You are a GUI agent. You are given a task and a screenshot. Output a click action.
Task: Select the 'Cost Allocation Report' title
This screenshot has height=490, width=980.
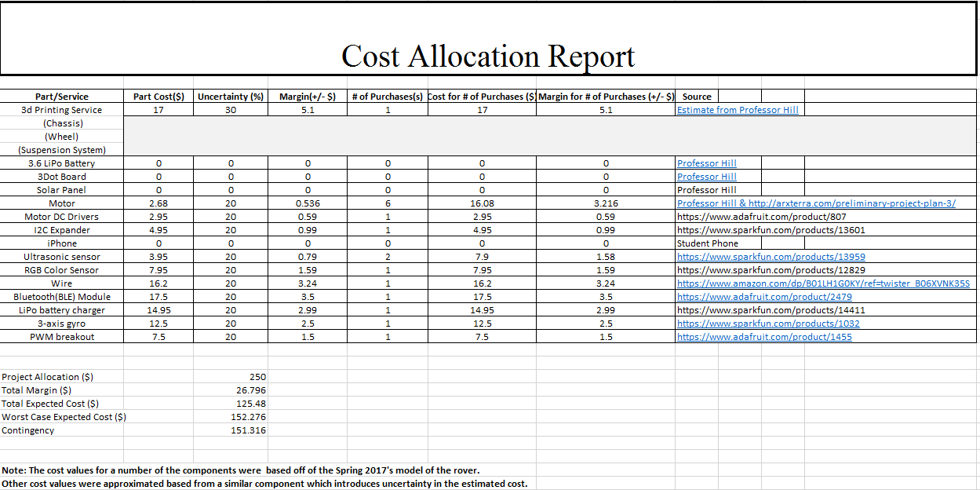(x=488, y=56)
